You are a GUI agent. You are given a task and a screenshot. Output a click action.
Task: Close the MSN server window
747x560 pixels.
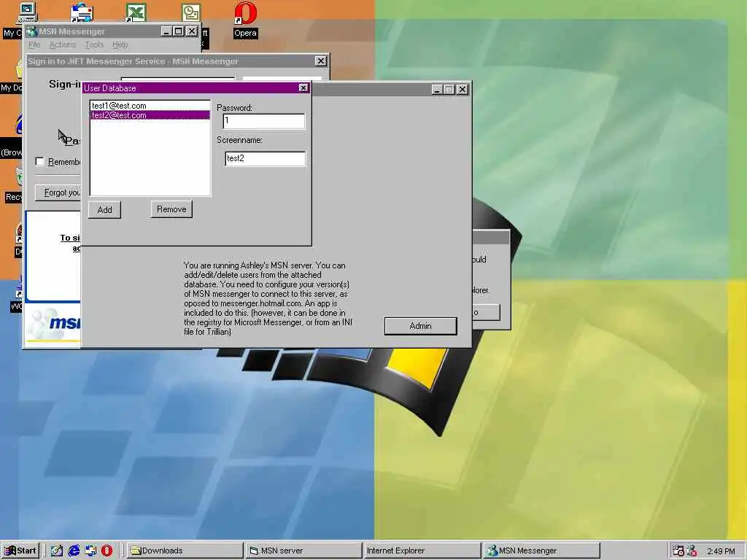pos(462,90)
